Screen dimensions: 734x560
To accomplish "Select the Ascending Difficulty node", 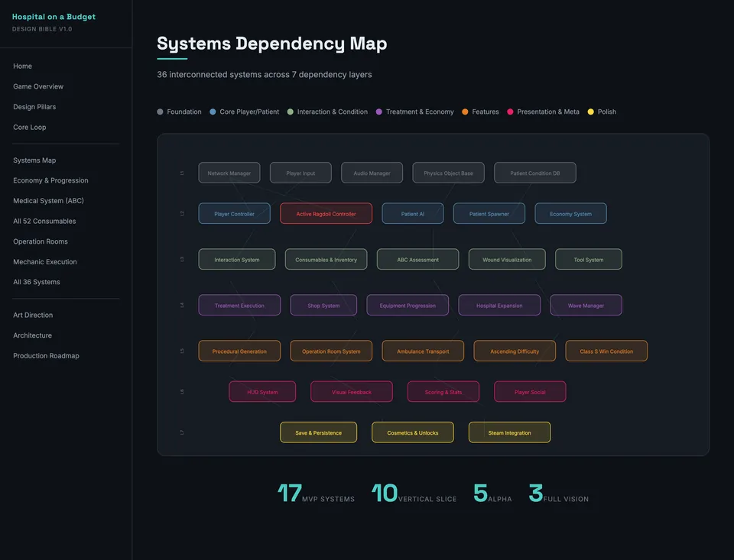I will pyautogui.click(x=515, y=351).
